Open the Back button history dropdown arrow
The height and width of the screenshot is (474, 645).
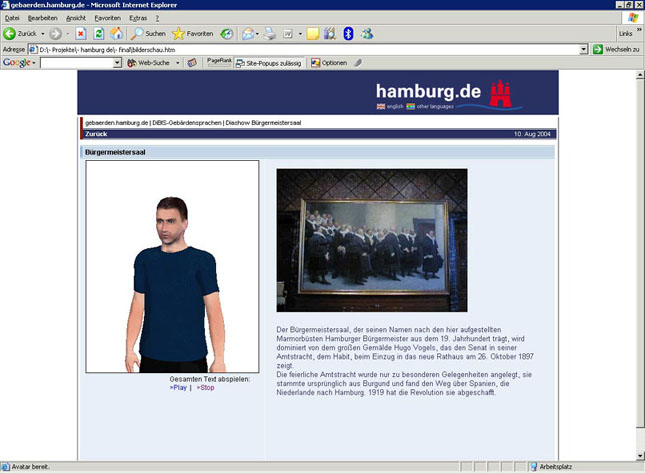[x=42, y=34]
